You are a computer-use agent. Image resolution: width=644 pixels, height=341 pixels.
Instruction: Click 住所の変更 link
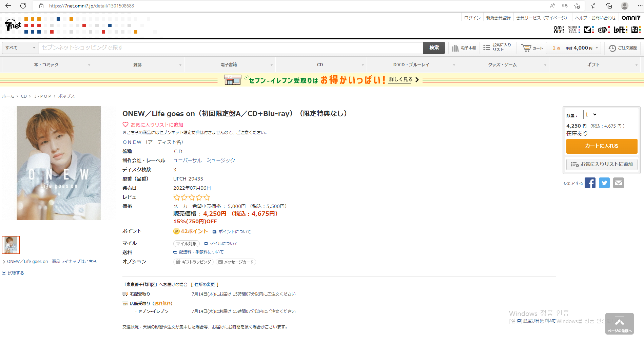pos(204,284)
